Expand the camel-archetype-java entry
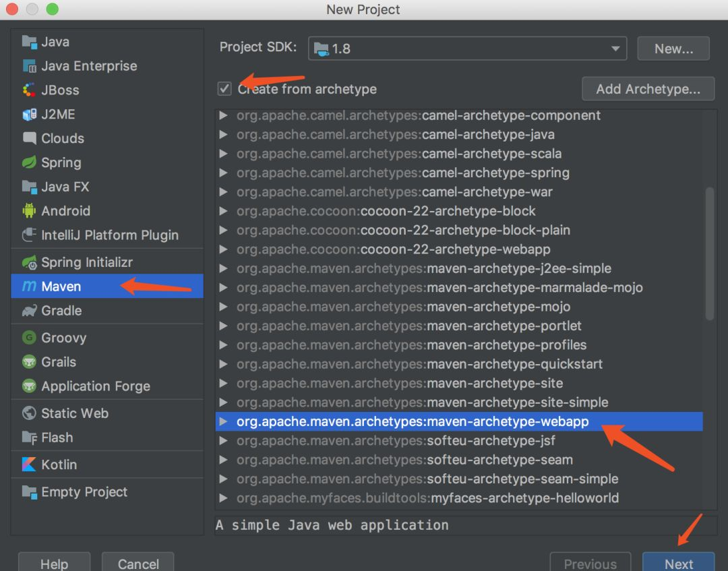The image size is (728, 571). click(223, 134)
